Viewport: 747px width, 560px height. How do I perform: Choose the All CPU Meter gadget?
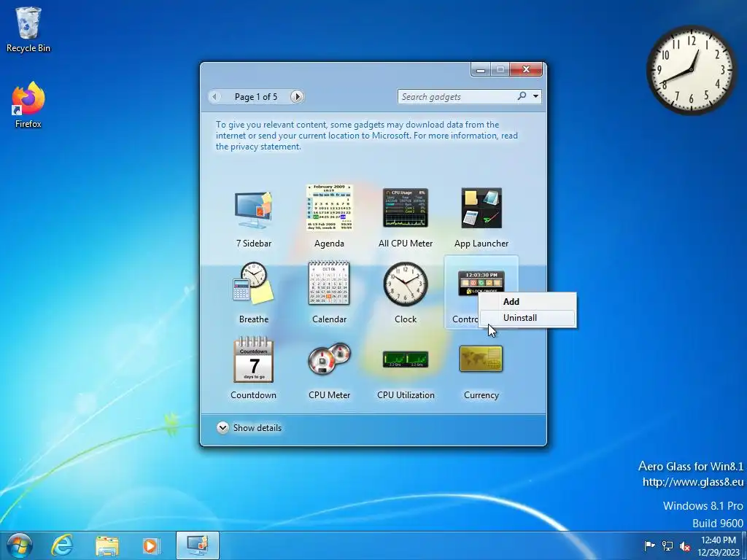(406, 208)
